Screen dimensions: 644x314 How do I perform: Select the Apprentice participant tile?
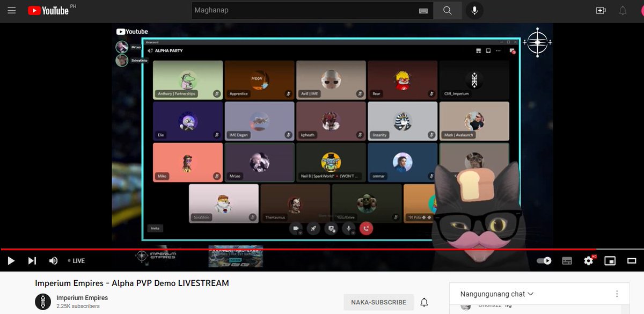point(260,80)
